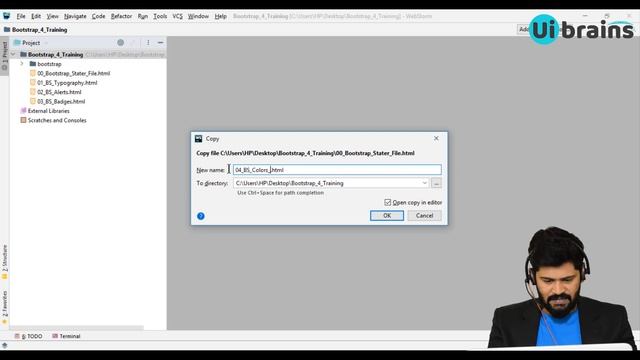
Task: Expand the bootstrap folder
Action: (22, 64)
